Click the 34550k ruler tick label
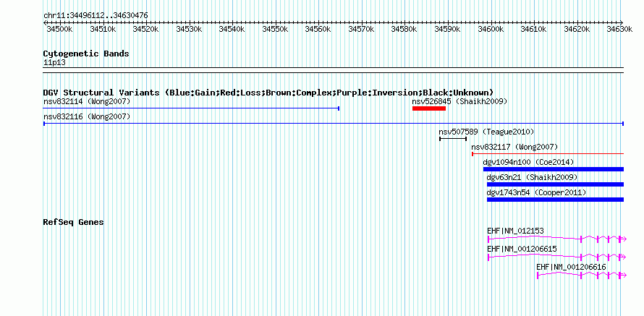Screen dimensions: 644x316 [275, 30]
